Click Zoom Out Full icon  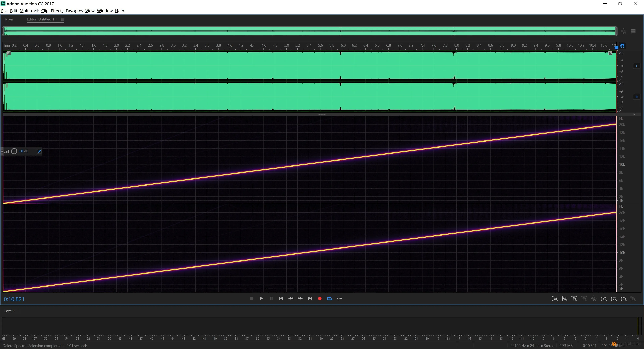(594, 299)
